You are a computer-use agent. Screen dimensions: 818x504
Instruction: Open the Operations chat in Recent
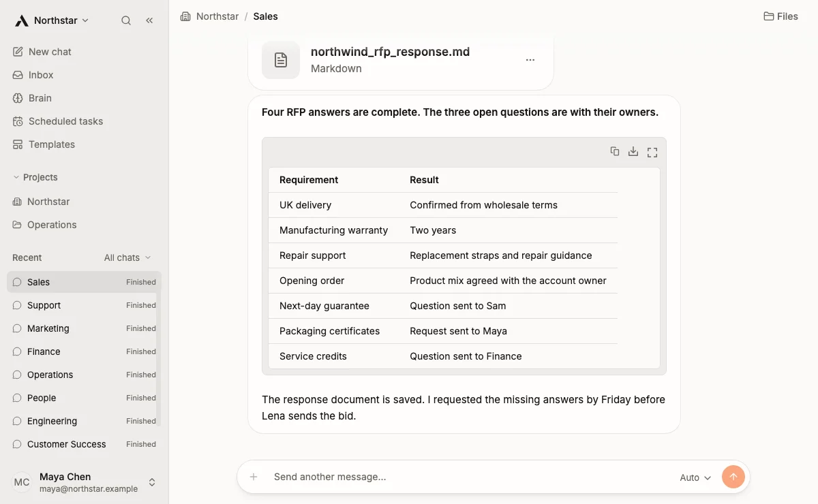tap(85, 375)
